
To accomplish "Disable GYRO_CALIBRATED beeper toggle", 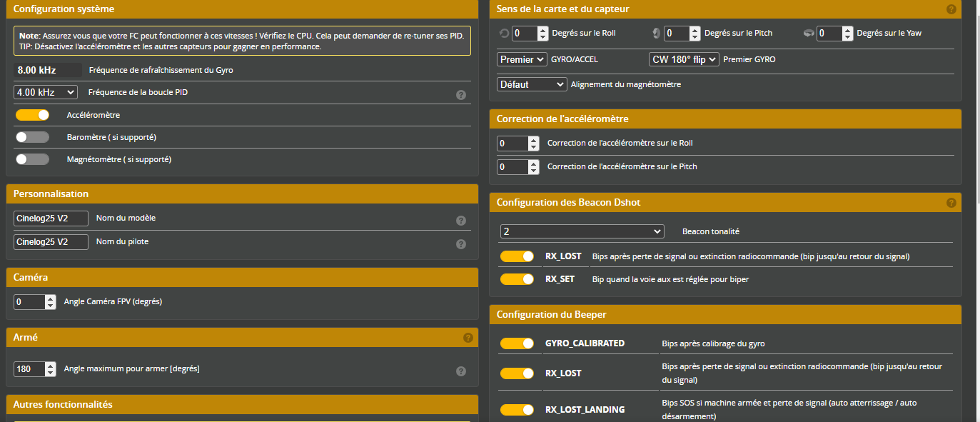I will tap(517, 343).
